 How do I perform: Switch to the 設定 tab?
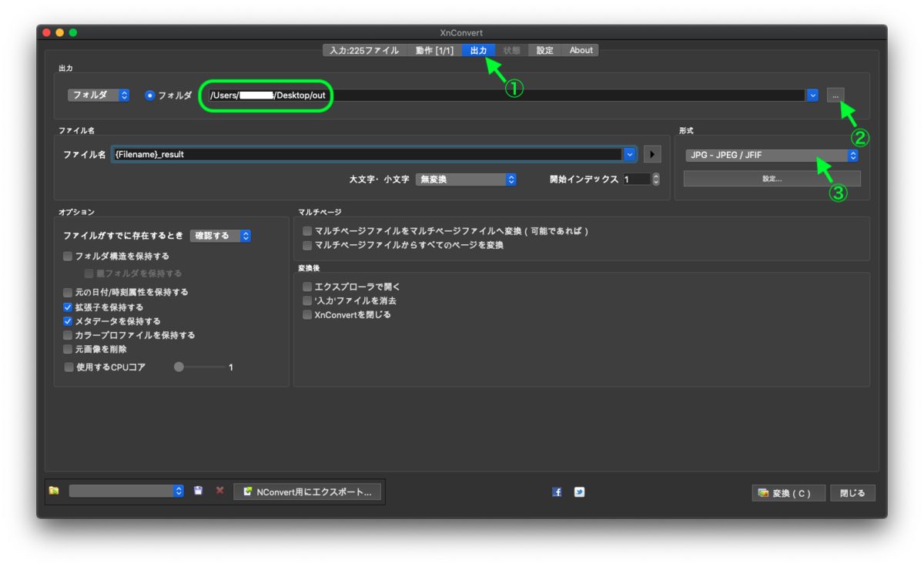click(545, 50)
